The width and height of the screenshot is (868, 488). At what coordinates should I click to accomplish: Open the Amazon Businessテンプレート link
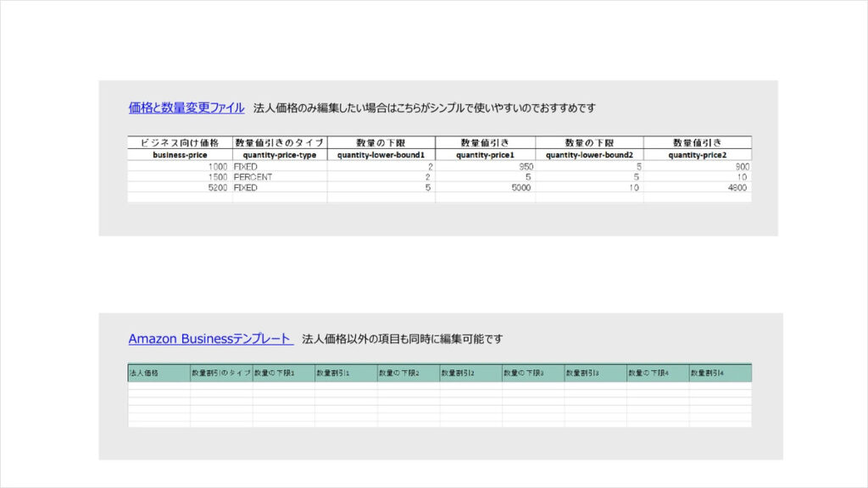tap(211, 339)
